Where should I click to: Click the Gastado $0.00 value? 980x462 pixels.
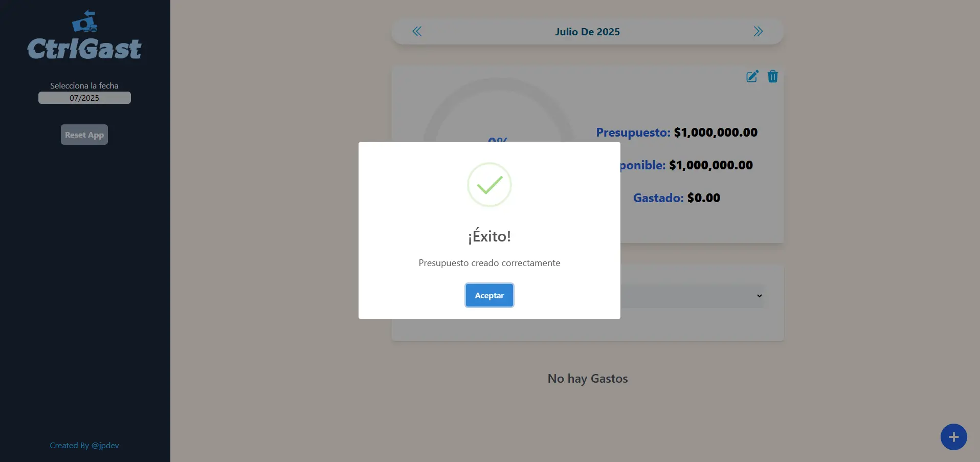click(703, 198)
